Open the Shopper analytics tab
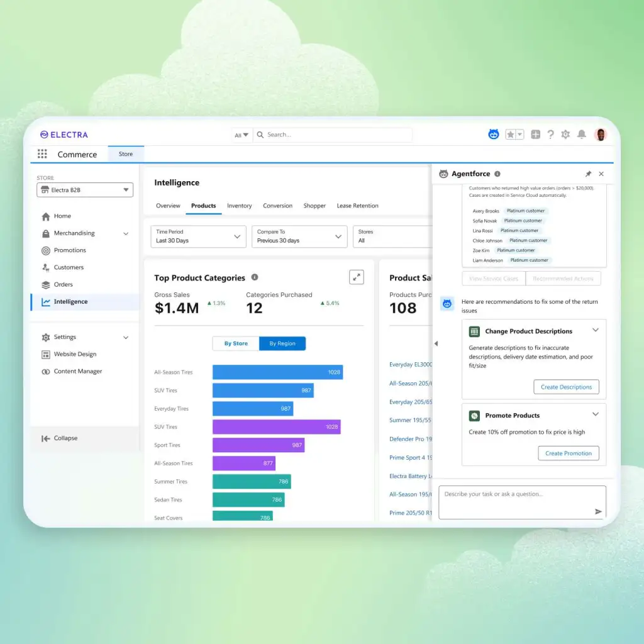 pos(314,206)
